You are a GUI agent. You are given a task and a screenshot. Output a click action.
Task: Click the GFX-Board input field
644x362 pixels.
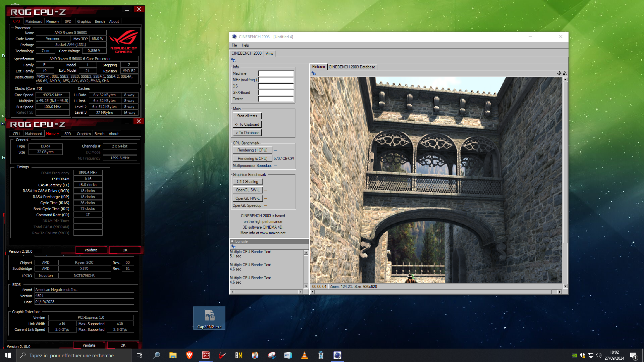(276, 93)
